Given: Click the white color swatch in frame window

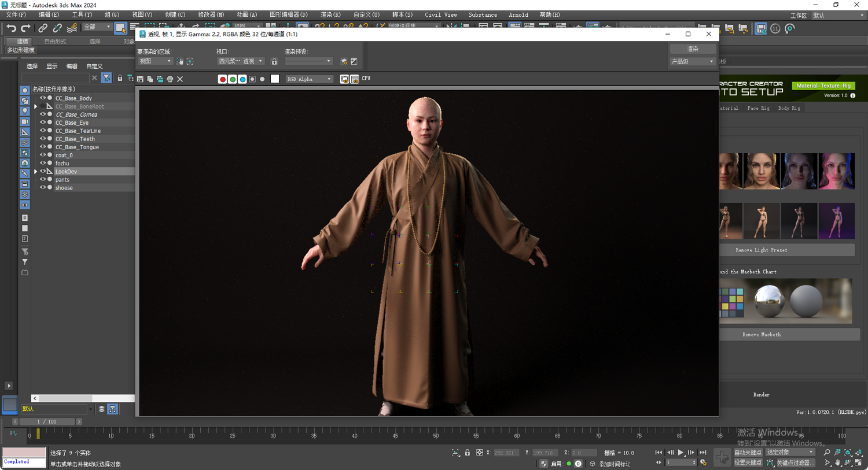Looking at the screenshot, I should point(275,79).
